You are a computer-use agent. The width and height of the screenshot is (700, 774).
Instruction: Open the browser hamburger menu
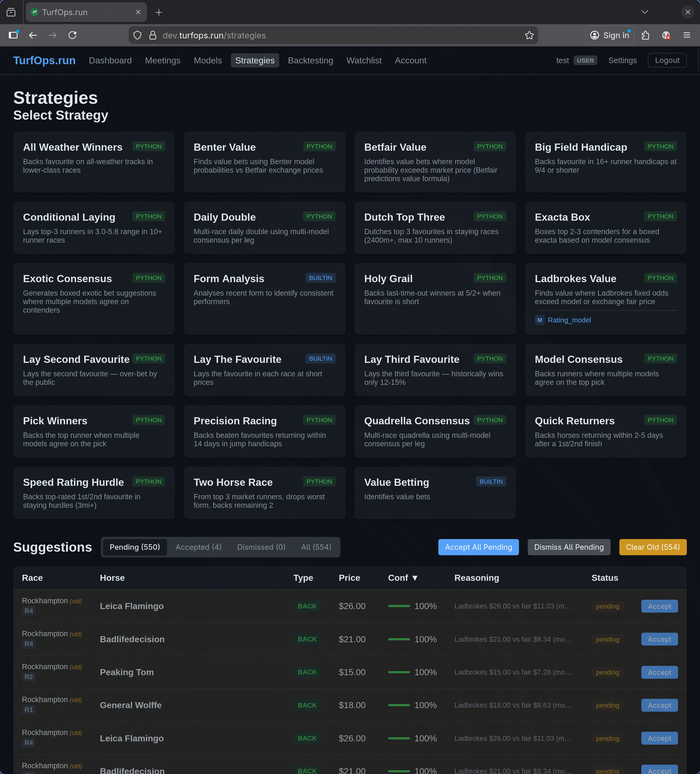pos(687,35)
